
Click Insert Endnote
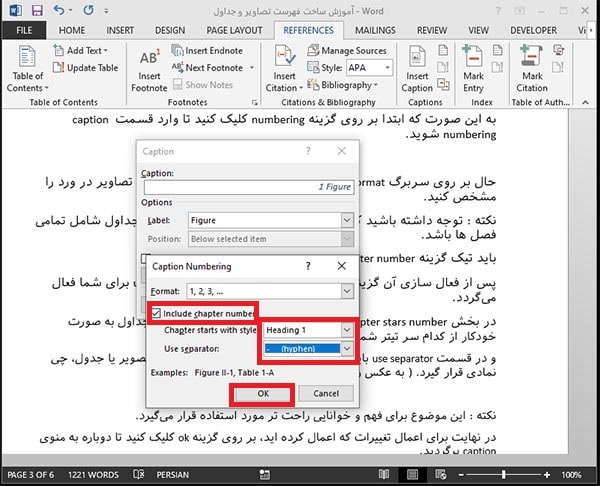[207, 51]
